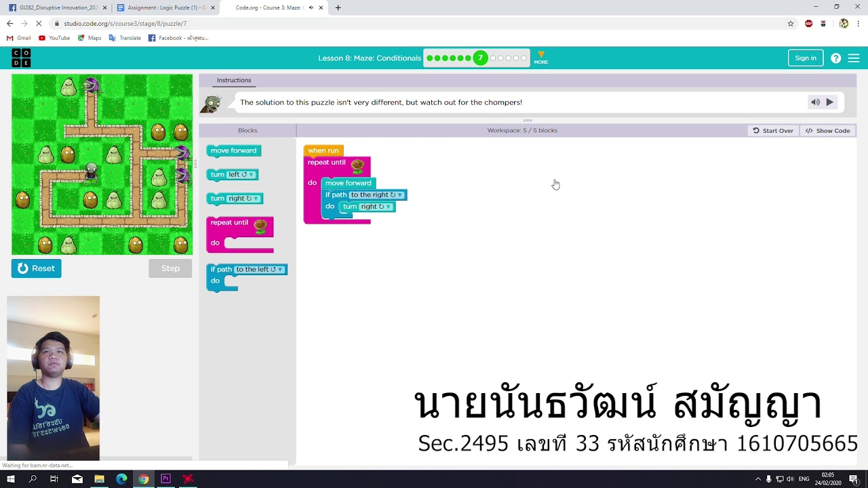This screenshot has height=488, width=868.
Task: Close the Code.org Course 3 tab
Action: [x=321, y=7]
